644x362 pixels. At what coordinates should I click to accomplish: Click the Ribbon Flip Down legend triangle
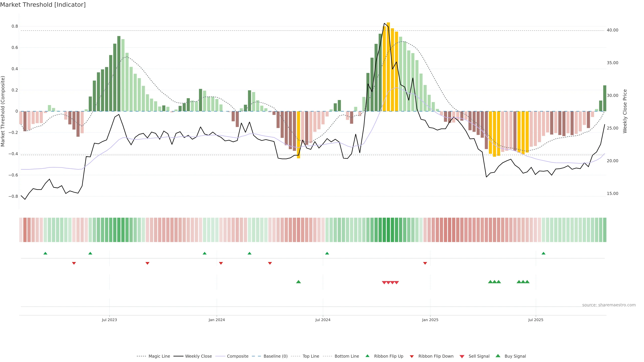(x=412, y=356)
